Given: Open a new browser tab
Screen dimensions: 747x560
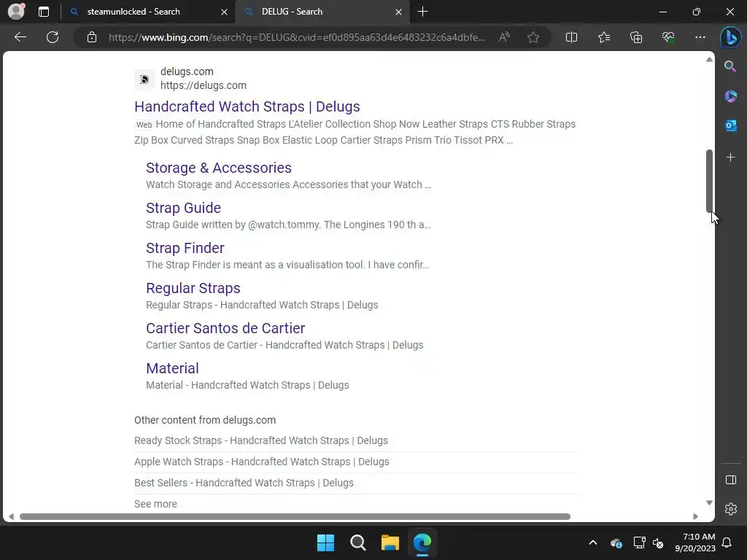Looking at the screenshot, I should 422,12.
